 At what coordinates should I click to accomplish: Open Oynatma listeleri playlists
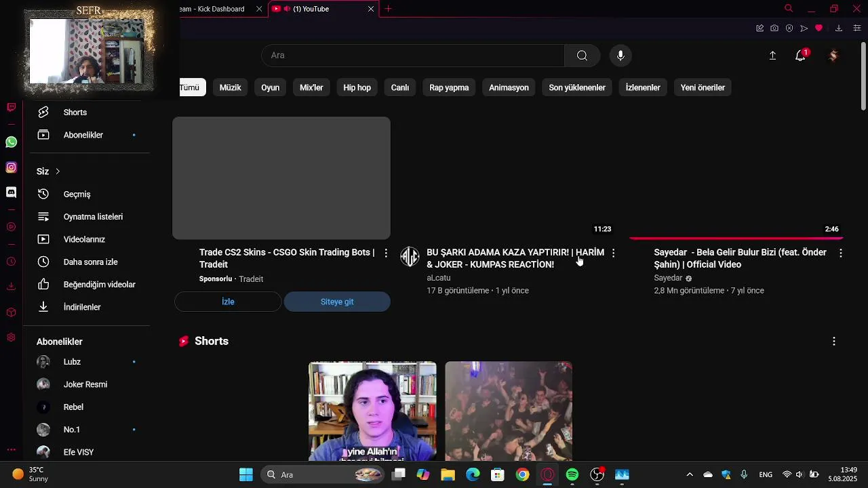coord(87,217)
